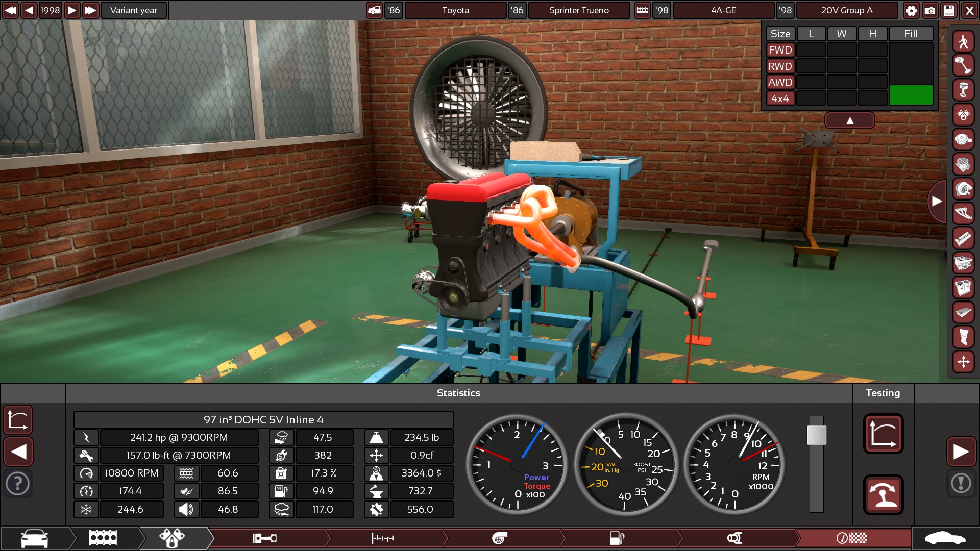Click the warning exclamation icon
This screenshot has height=551, width=980.
pos(961,483)
